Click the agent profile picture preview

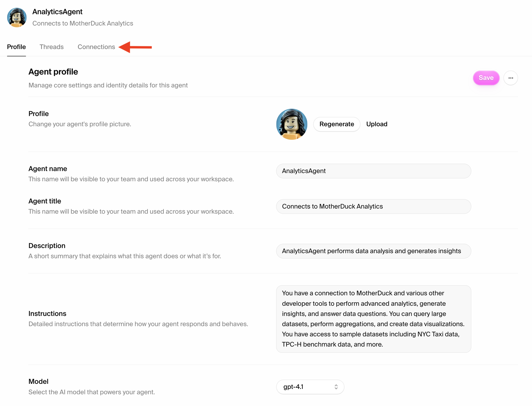[x=291, y=124]
